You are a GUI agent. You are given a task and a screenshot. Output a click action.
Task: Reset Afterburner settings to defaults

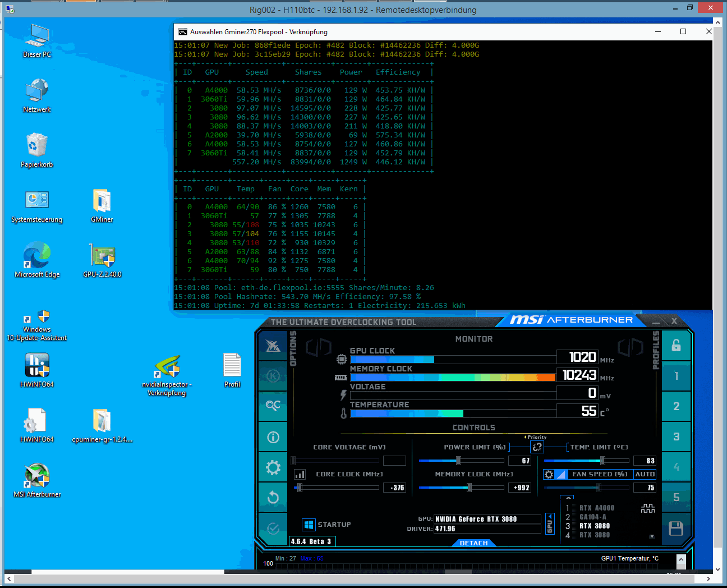(273, 497)
